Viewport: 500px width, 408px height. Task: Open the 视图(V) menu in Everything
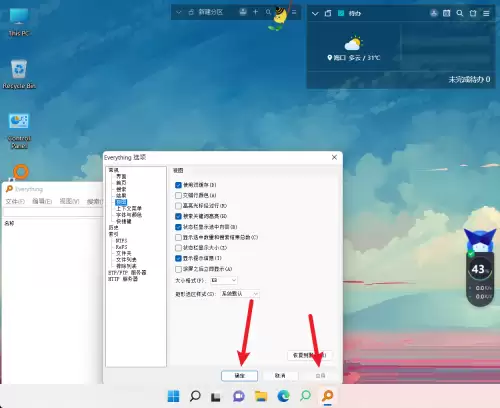click(x=69, y=201)
